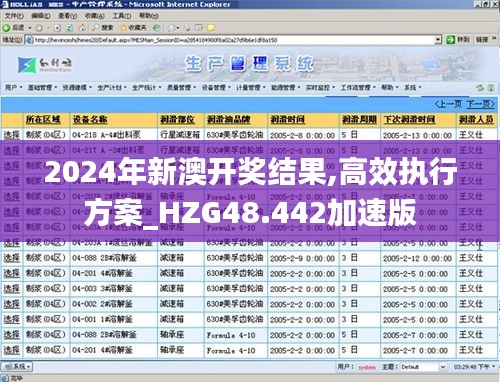The width and height of the screenshot is (500, 382).
Task: Expand the 能源管理 navigation menu
Action: click(285, 88)
